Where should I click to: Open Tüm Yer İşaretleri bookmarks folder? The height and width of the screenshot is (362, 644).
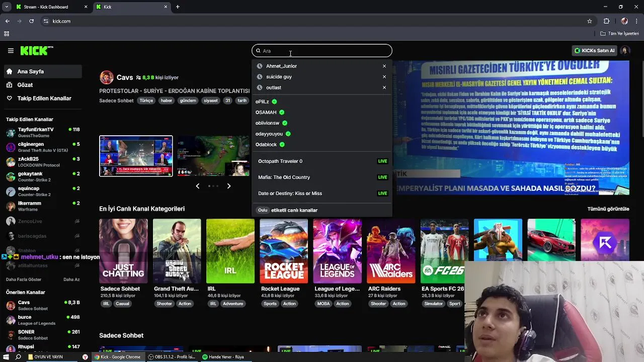click(x=620, y=34)
